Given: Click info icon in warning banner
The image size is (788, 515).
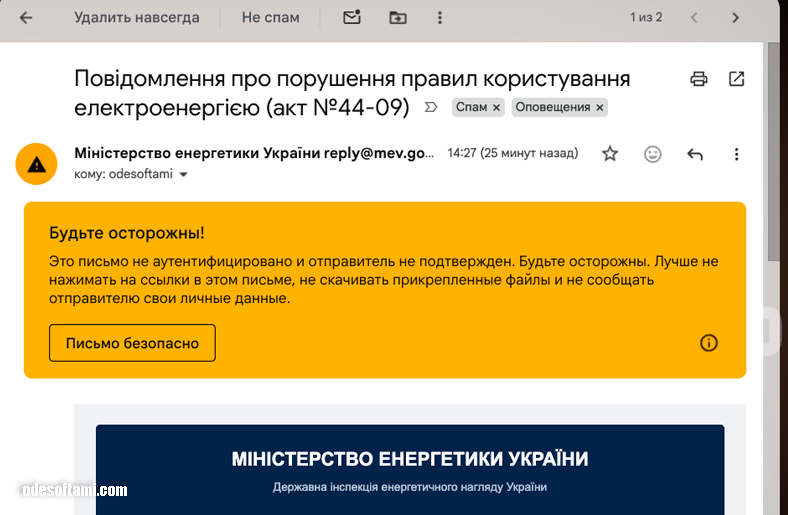Looking at the screenshot, I should [x=709, y=343].
